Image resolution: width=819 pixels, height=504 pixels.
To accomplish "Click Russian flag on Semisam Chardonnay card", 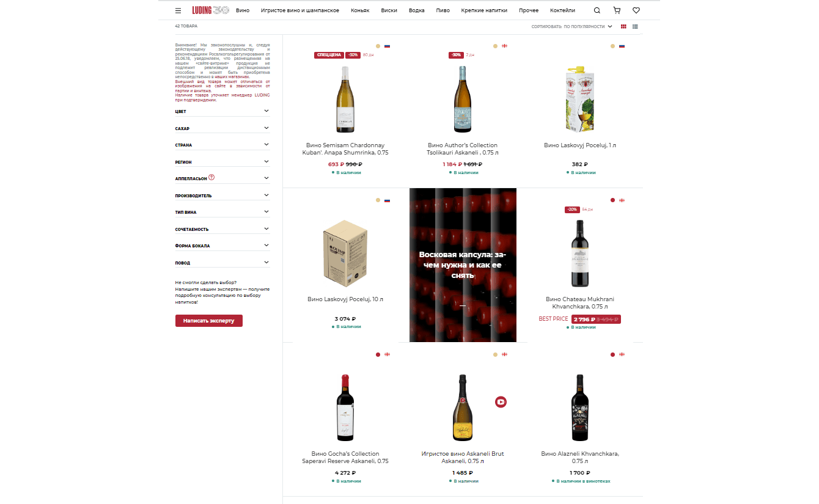I will 387,46.
